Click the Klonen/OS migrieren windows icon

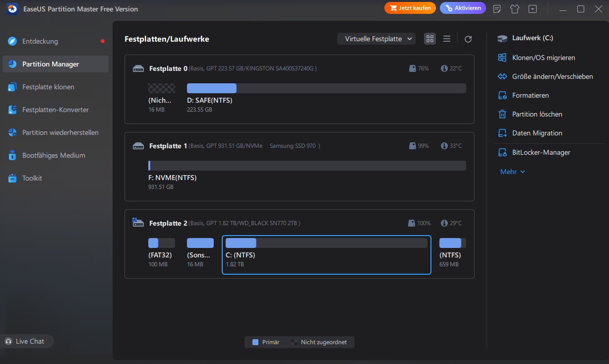(x=502, y=58)
